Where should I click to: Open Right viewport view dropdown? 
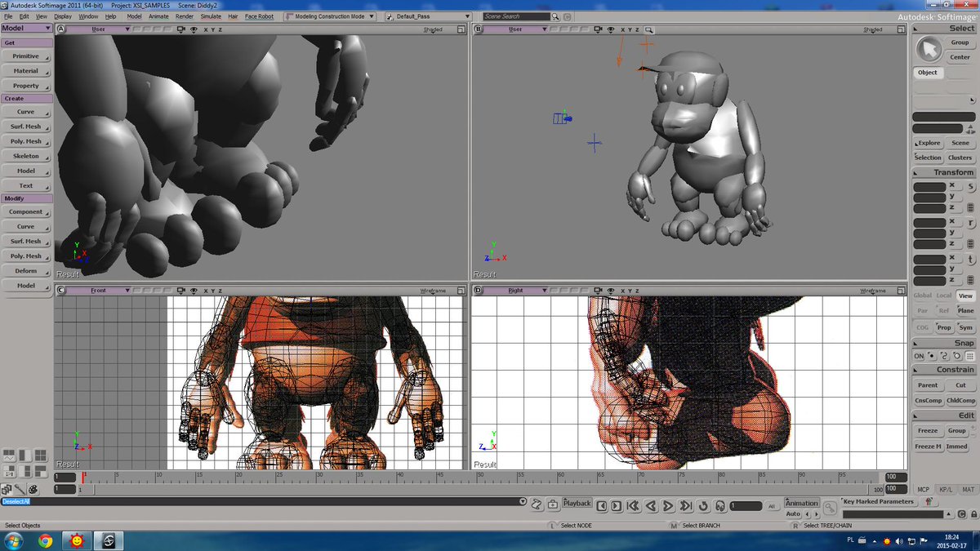[x=515, y=291]
